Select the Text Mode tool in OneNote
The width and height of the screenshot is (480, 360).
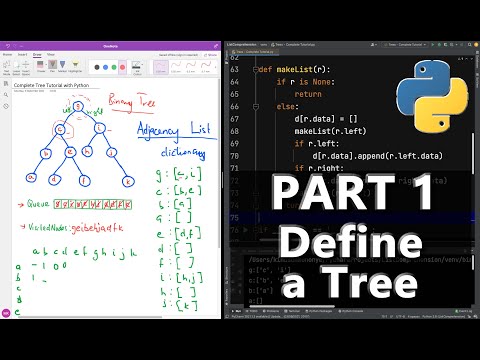click(x=6, y=67)
